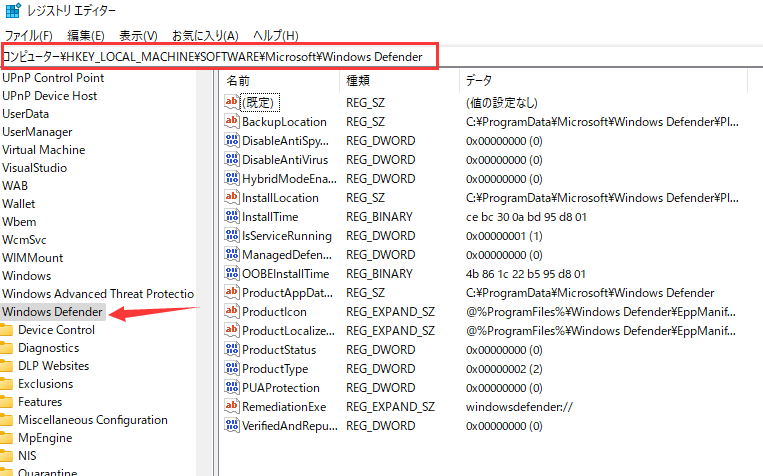
Task: Click the DWORD icon beside HybridModeEna...
Action: [x=232, y=178]
